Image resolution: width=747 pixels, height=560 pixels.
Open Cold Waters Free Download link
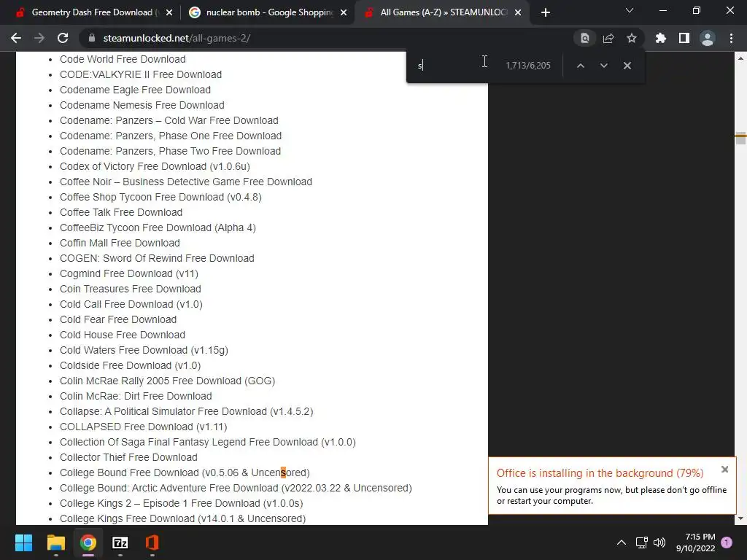[144, 350]
